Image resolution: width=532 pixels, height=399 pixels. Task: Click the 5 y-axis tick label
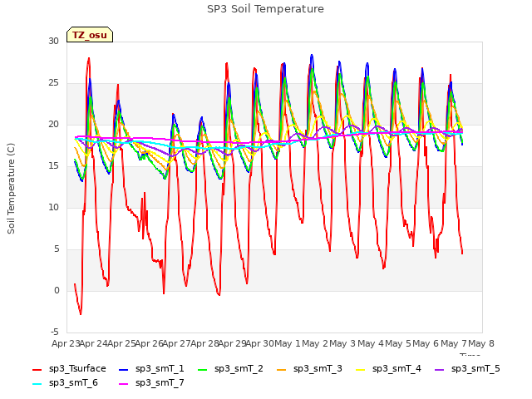pyautogui.click(x=57, y=249)
